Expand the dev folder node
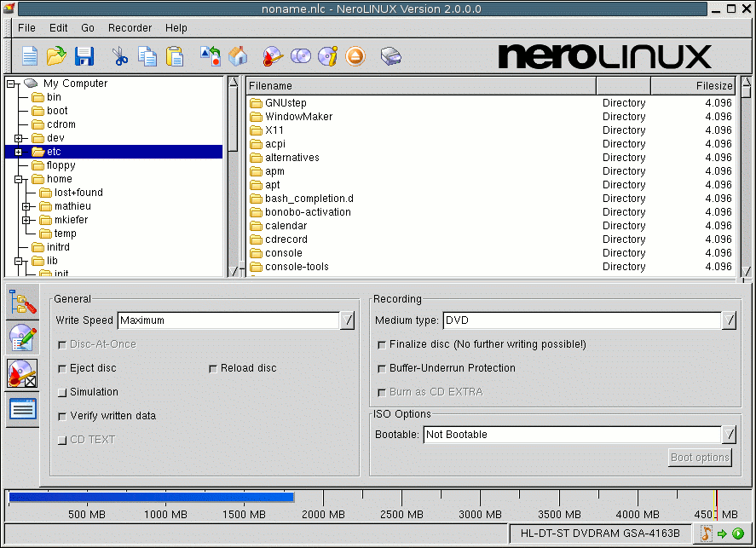Screen dimensions: 756x548 coord(18,138)
